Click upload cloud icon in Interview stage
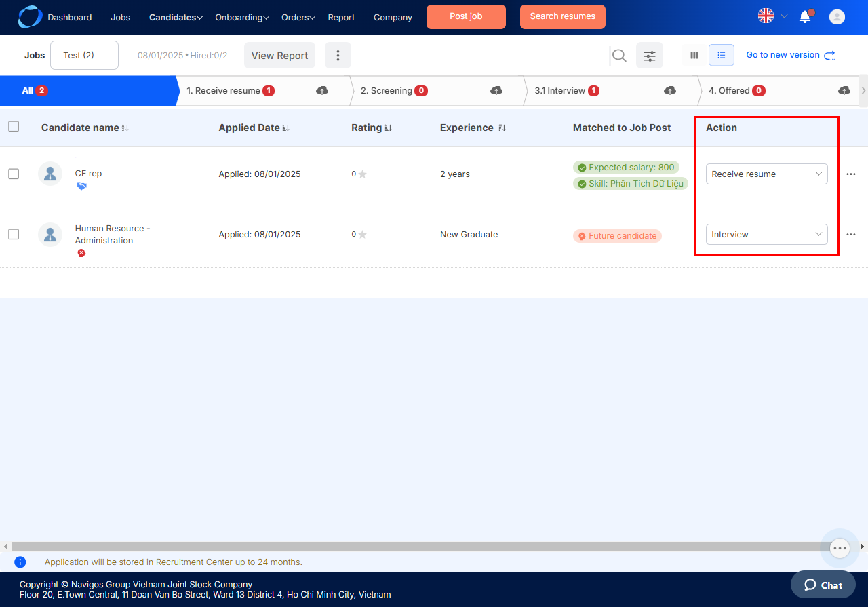 click(x=670, y=90)
